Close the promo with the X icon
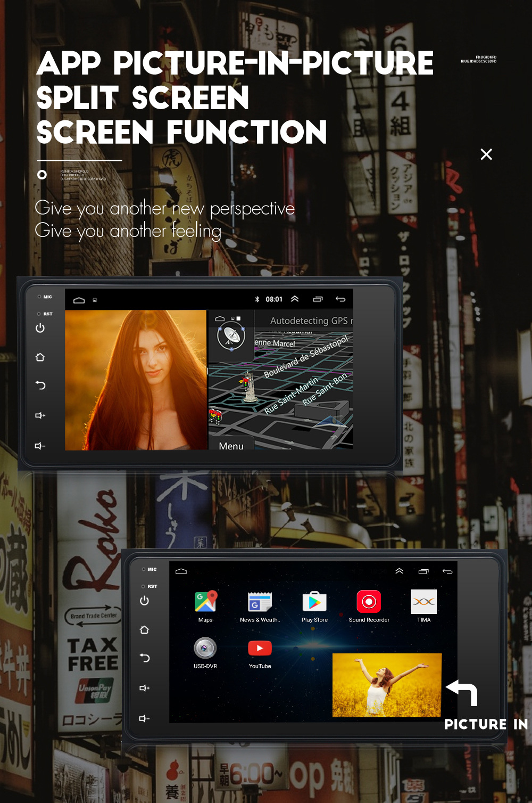The height and width of the screenshot is (803, 532). click(486, 154)
